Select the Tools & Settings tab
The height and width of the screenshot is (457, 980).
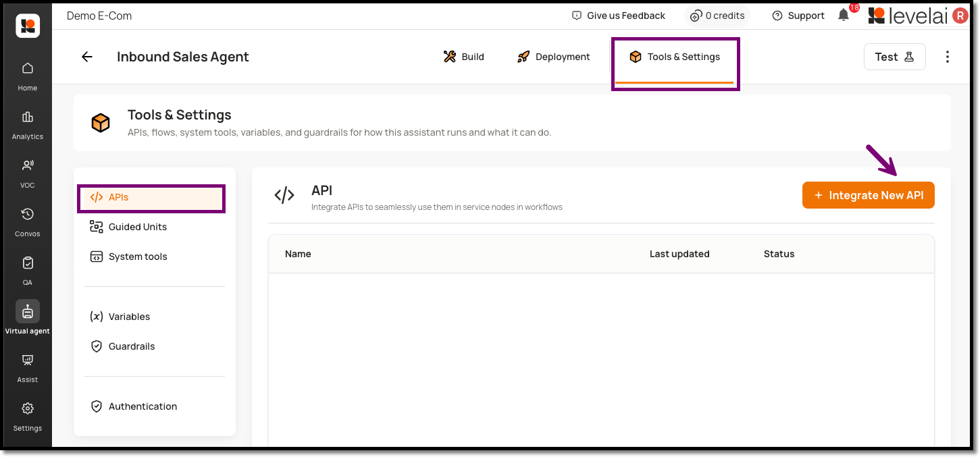tap(675, 57)
